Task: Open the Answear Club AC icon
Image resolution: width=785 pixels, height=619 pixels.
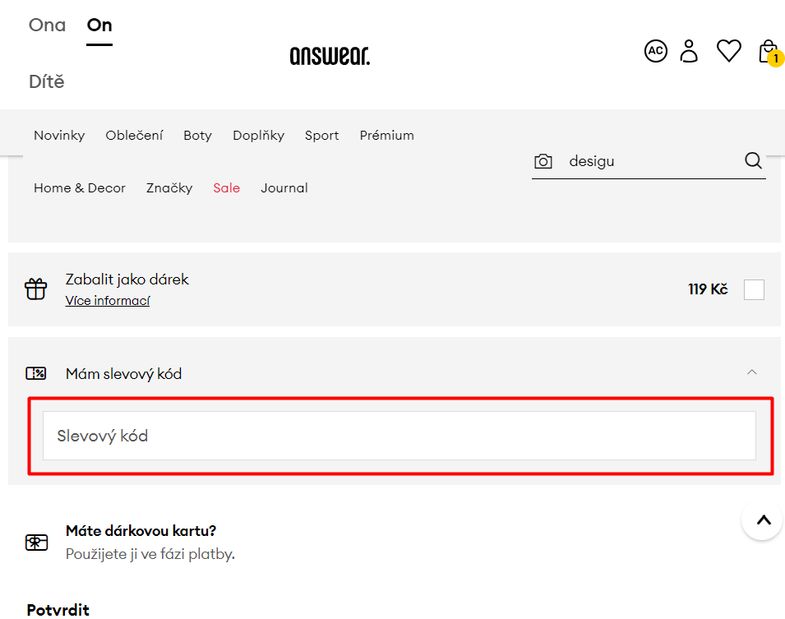Action: pyautogui.click(x=655, y=51)
